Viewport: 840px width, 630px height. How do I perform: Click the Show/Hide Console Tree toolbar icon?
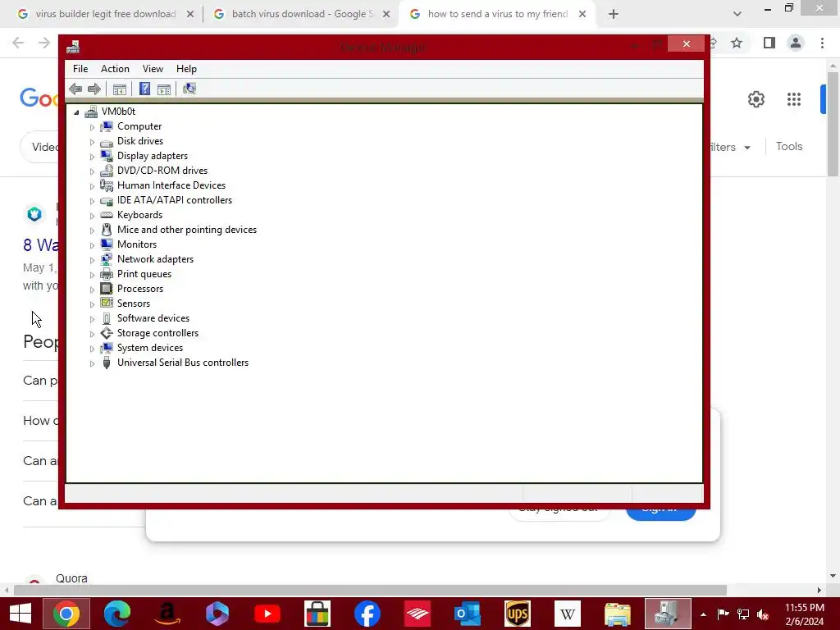pyautogui.click(x=120, y=89)
